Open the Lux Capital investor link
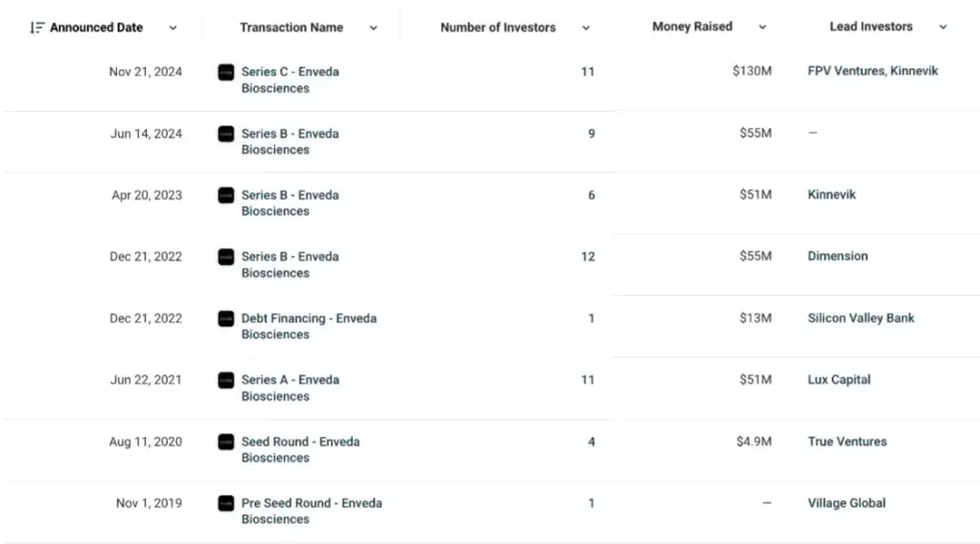This screenshot has height=544, width=980. point(838,380)
